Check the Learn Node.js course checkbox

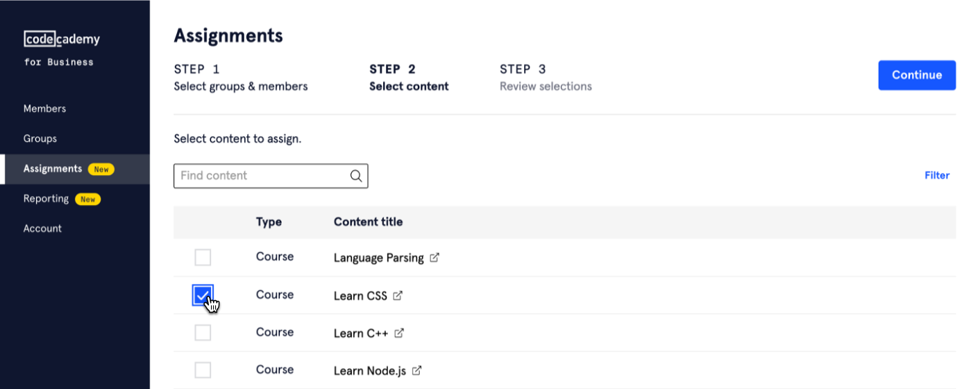tap(203, 370)
